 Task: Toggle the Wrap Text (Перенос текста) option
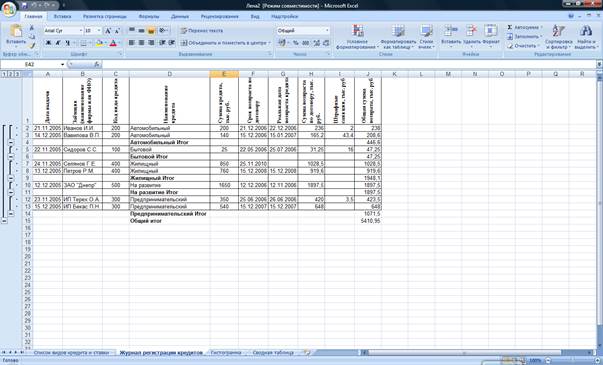coord(202,30)
